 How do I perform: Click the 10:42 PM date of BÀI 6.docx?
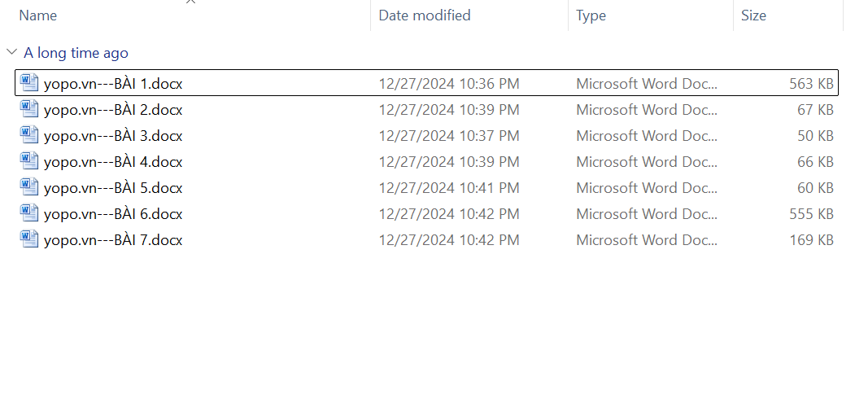[448, 214]
